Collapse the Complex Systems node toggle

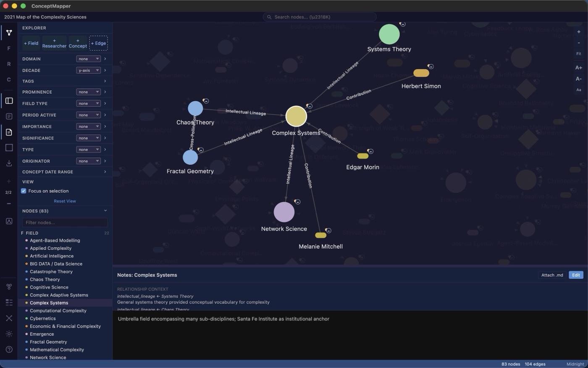pyautogui.click(x=309, y=106)
